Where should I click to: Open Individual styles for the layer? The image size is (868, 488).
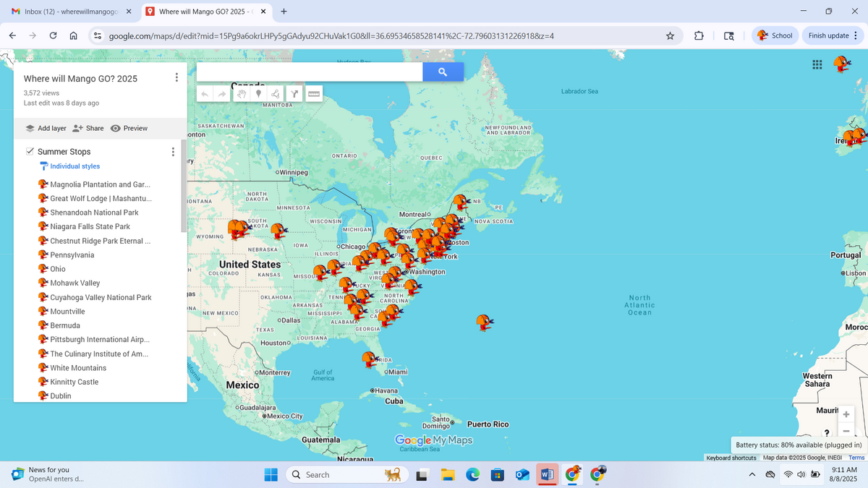pyautogui.click(x=69, y=166)
